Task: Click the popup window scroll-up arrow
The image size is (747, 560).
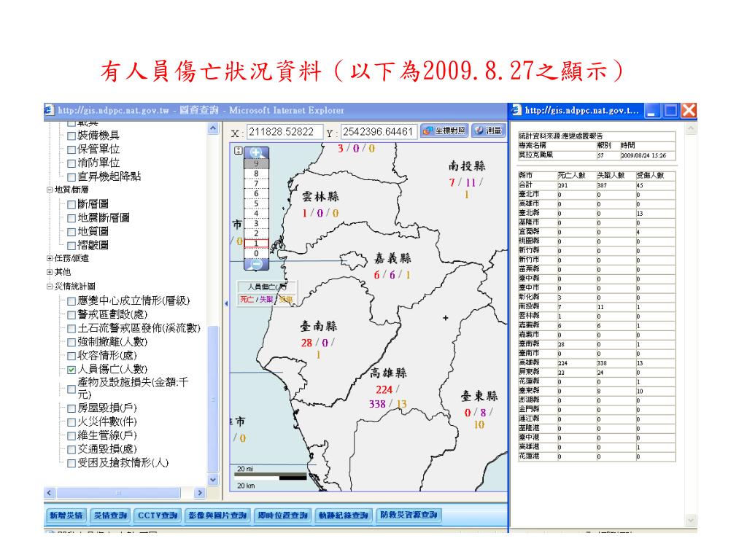Action: pos(691,128)
